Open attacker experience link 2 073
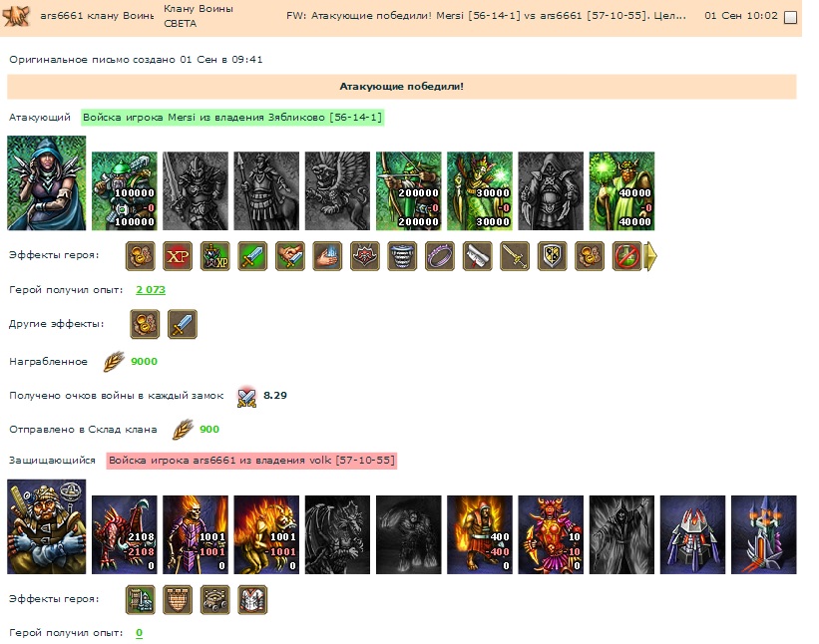 [151, 290]
